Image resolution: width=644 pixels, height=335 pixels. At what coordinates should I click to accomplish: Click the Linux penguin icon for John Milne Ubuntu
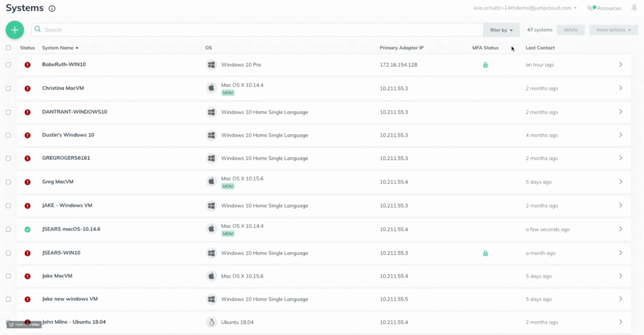211,322
